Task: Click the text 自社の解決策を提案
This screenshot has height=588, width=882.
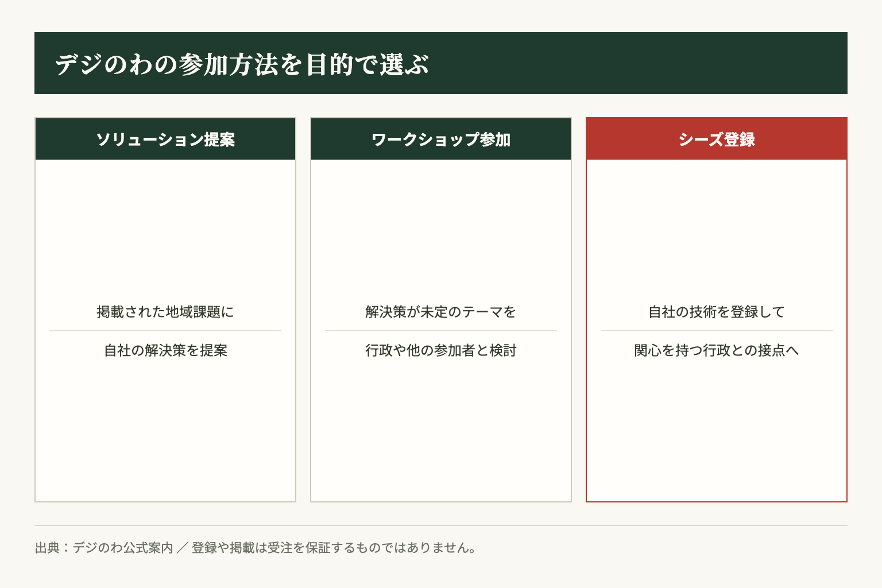Action: pos(165,350)
